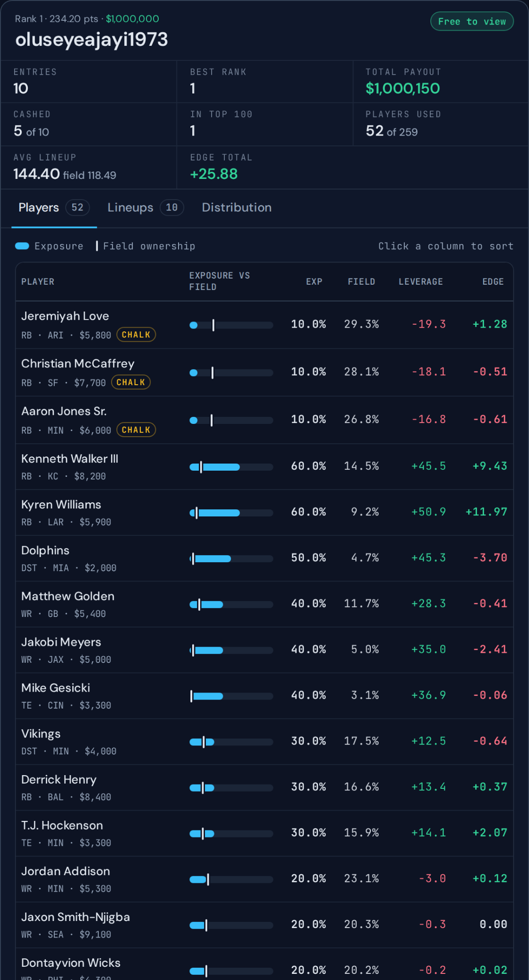Click Jeremiyah Love's 29.3% field value

[361, 324]
